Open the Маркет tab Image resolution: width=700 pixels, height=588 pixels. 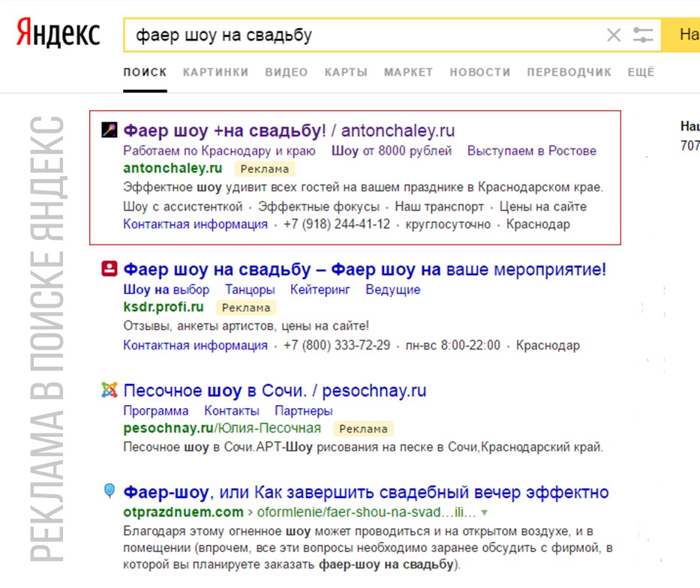[408, 72]
